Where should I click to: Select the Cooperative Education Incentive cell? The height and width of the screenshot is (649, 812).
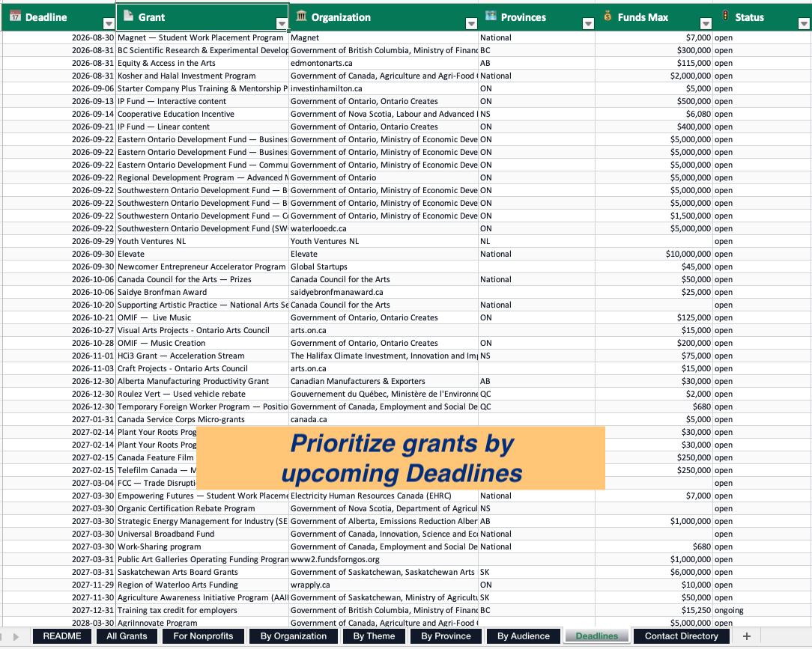202,114
